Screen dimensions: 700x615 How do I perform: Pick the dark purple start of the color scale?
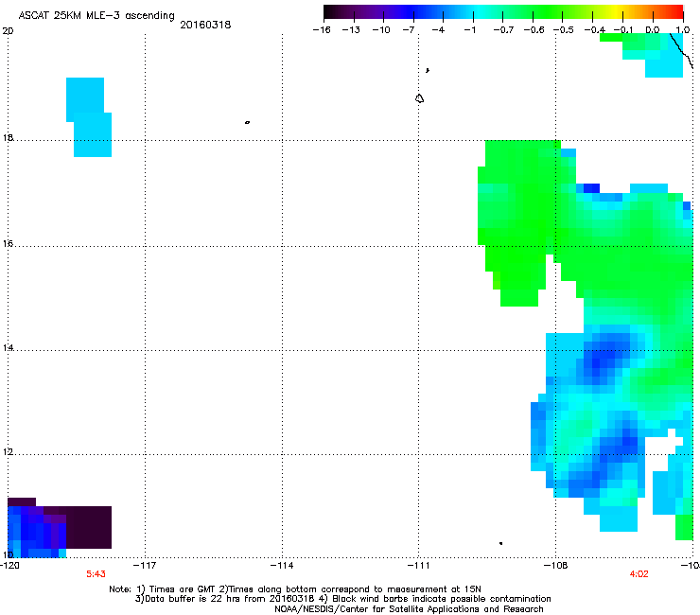[x=333, y=11]
